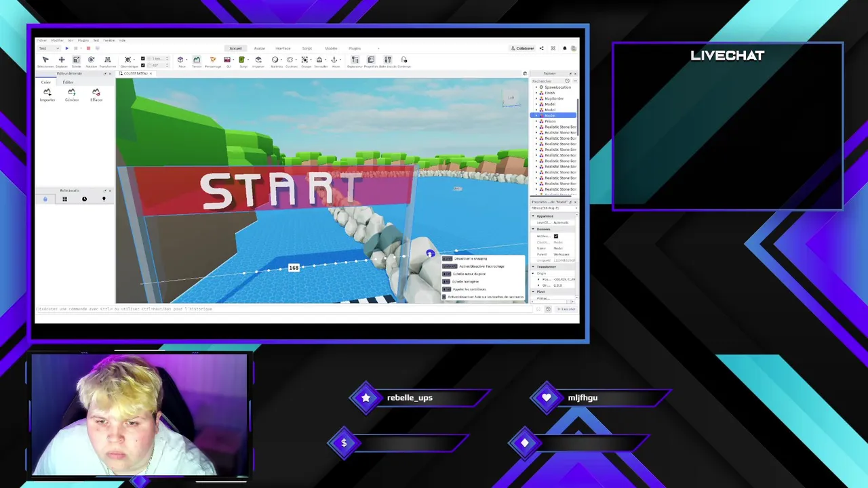Open the GUI insert tool

[227, 60]
